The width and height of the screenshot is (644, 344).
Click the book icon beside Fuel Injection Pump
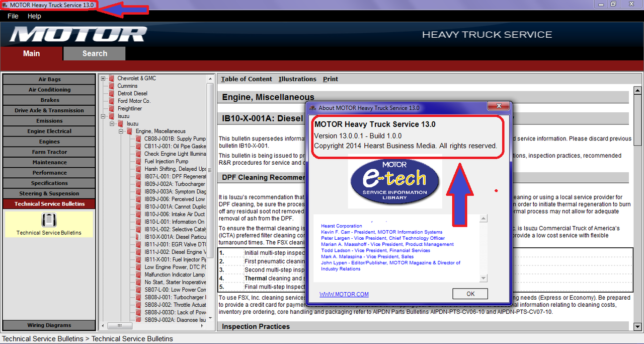point(139,162)
